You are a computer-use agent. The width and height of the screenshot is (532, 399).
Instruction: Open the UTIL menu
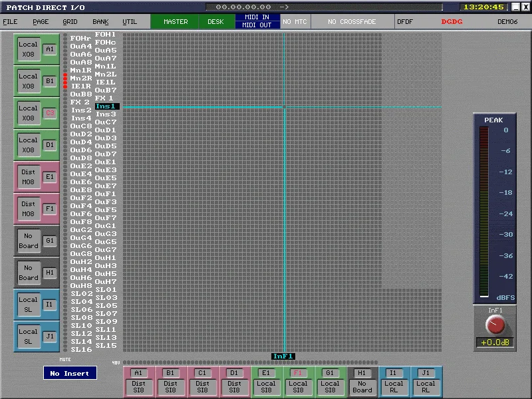point(130,22)
